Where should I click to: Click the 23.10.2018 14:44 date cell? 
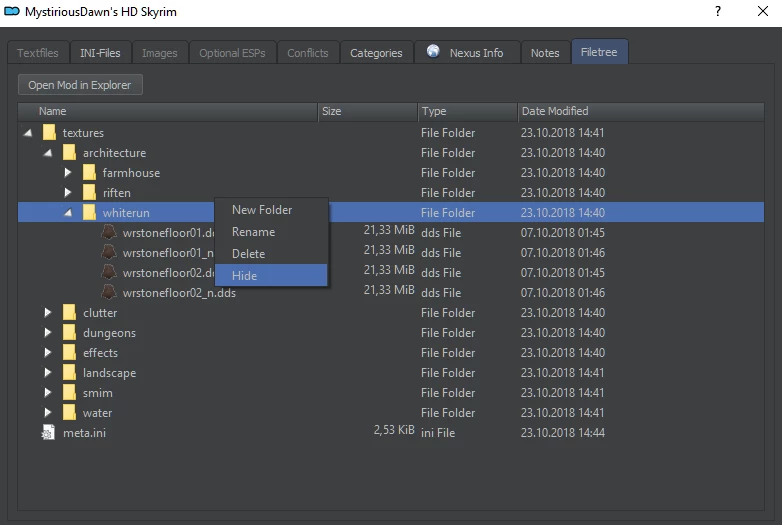(563, 433)
